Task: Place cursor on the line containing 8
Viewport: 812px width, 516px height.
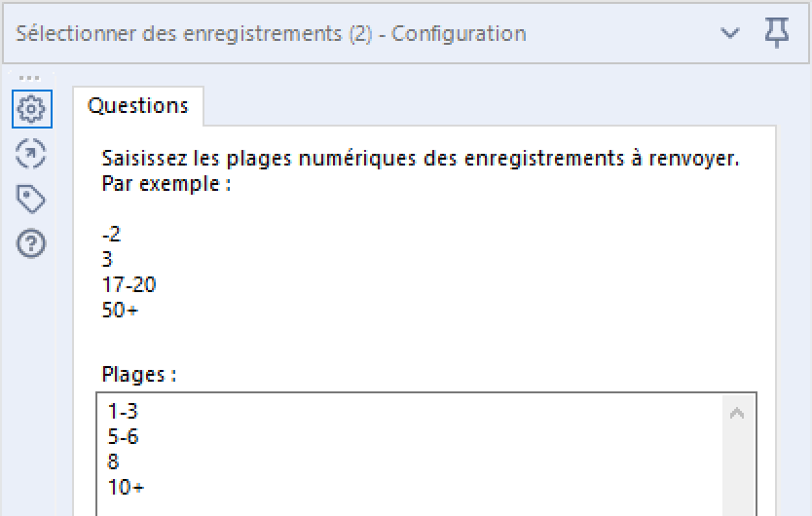Action: (x=113, y=461)
